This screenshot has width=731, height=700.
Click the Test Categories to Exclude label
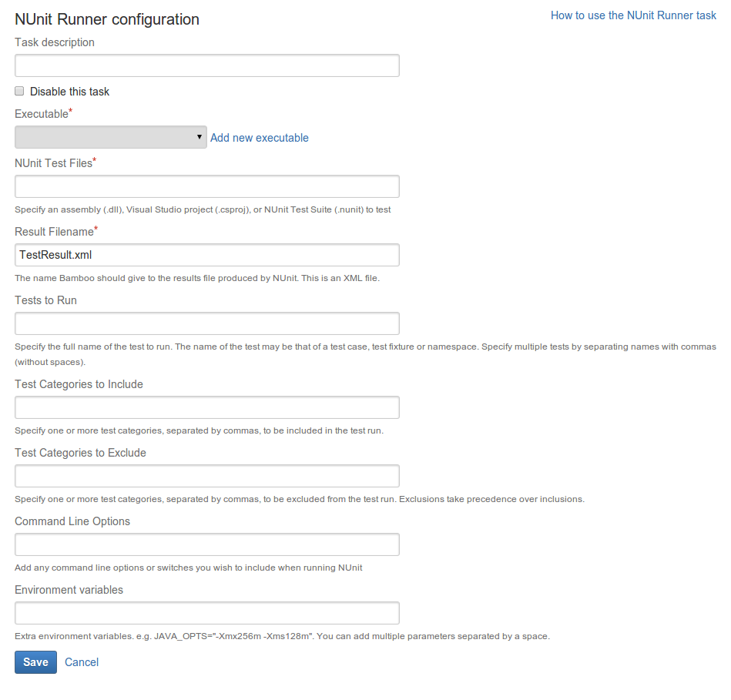[80, 453]
